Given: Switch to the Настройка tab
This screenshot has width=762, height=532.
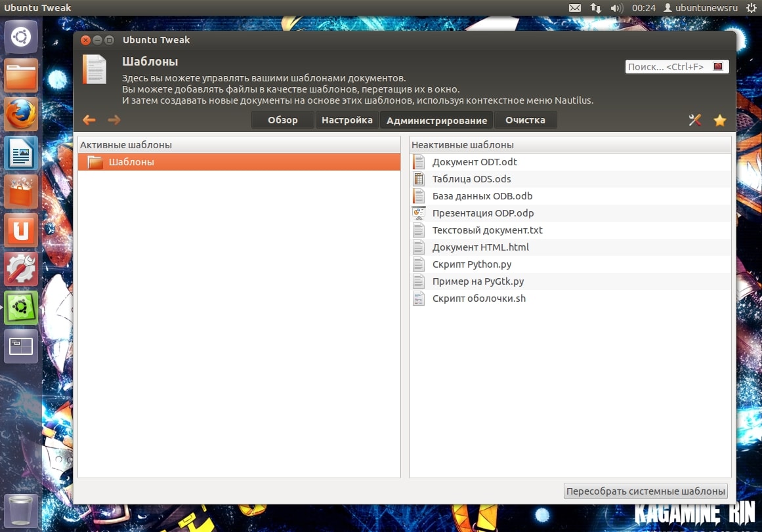Looking at the screenshot, I should pyautogui.click(x=347, y=120).
